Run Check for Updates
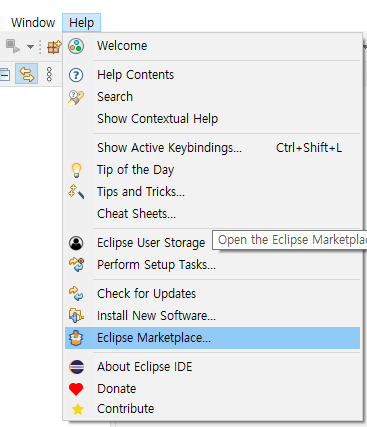This screenshot has height=427, width=367. [212, 294]
